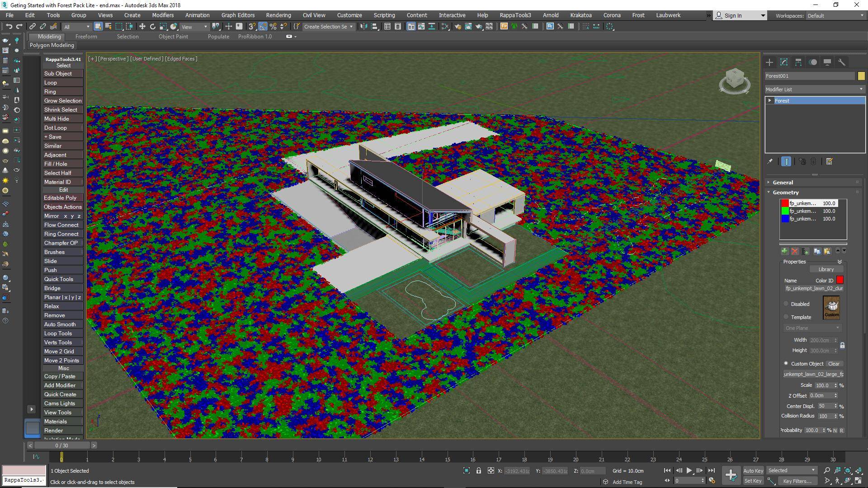Viewport: 868px width, 488px height.
Task: Click the Library button in Properties
Action: tap(827, 269)
